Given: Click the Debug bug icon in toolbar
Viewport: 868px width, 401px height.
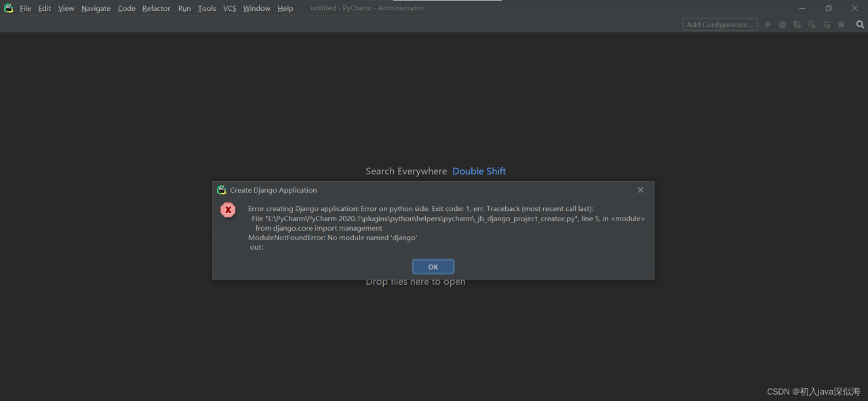Looking at the screenshot, I should (783, 24).
